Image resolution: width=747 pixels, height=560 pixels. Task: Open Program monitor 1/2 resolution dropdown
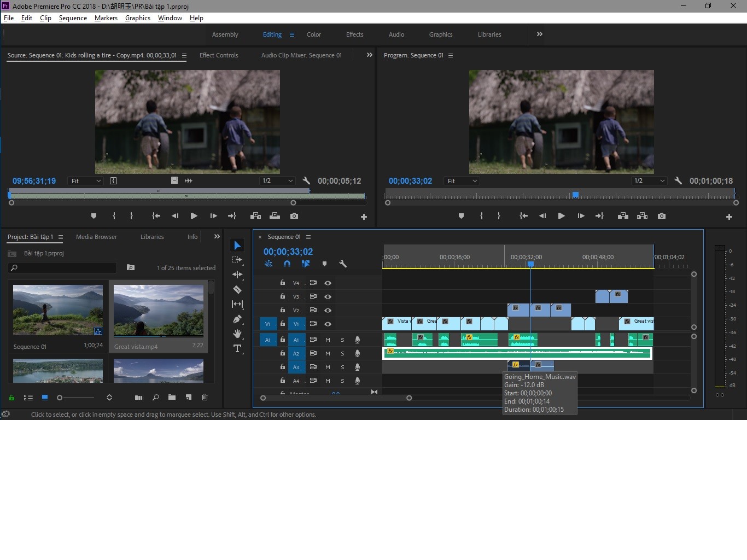[x=649, y=181]
